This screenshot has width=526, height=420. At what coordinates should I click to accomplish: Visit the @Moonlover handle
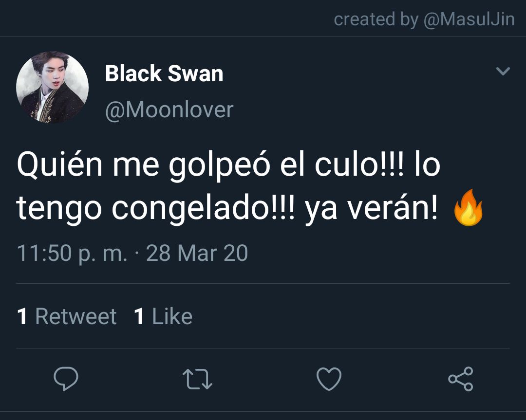click(169, 110)
